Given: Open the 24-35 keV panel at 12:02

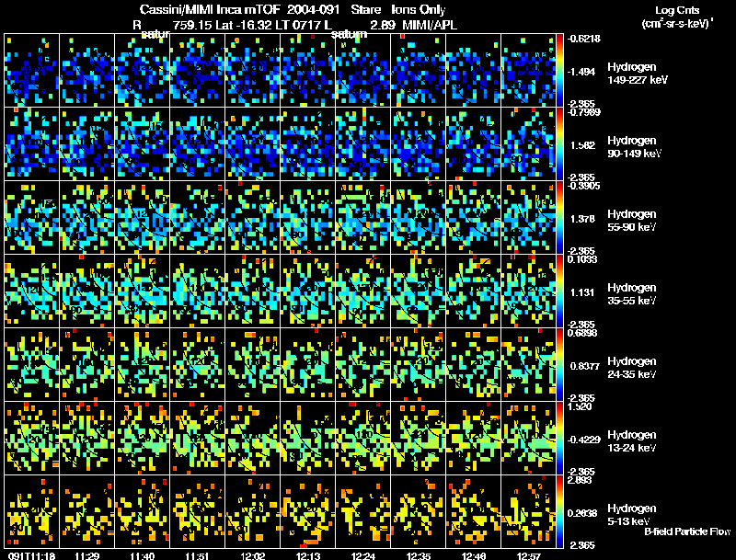Looking at the screenshot, I should click(252, 365).
